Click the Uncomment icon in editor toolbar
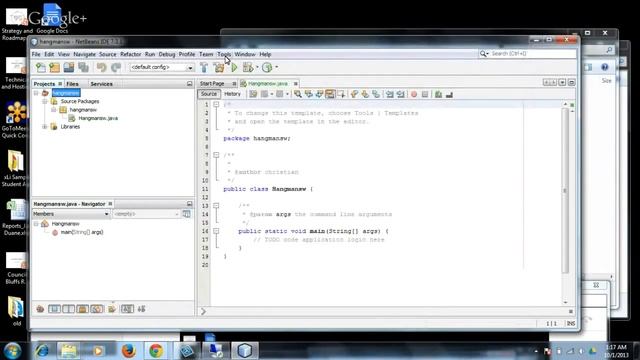The width and height of the screenshot is (640, 360). 449,94
